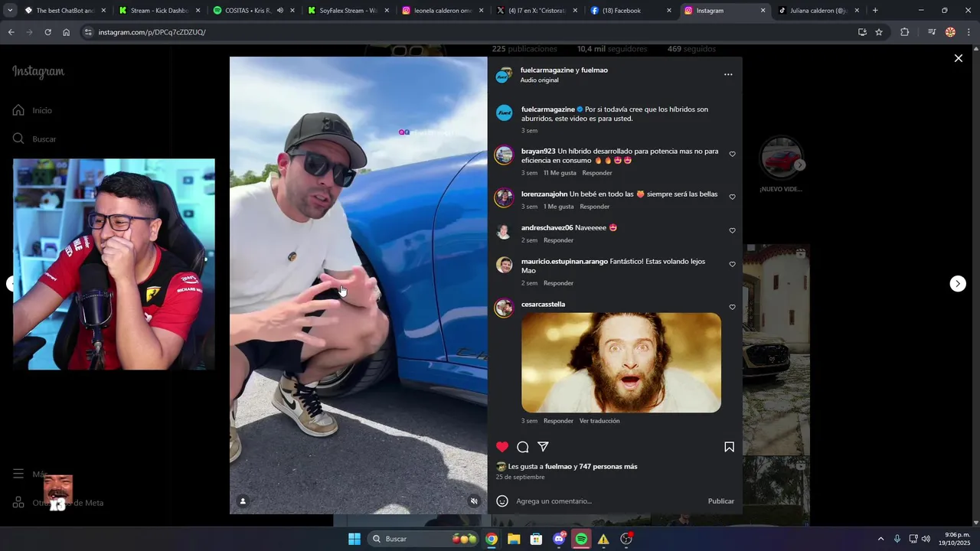980x551 pixels.
Task: Click the Publicar button
Action: (720, 501)
